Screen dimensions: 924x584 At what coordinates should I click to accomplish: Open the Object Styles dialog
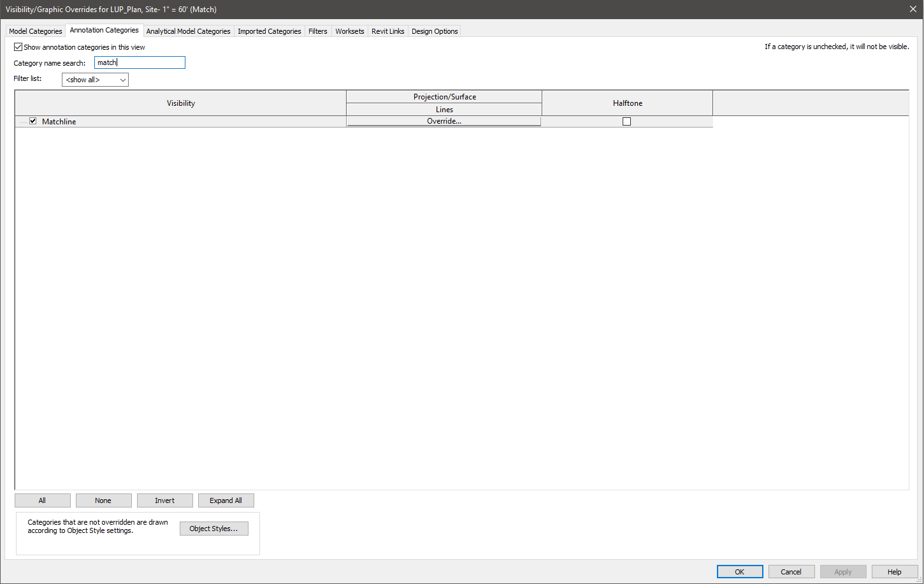click(x=213, y=528)
